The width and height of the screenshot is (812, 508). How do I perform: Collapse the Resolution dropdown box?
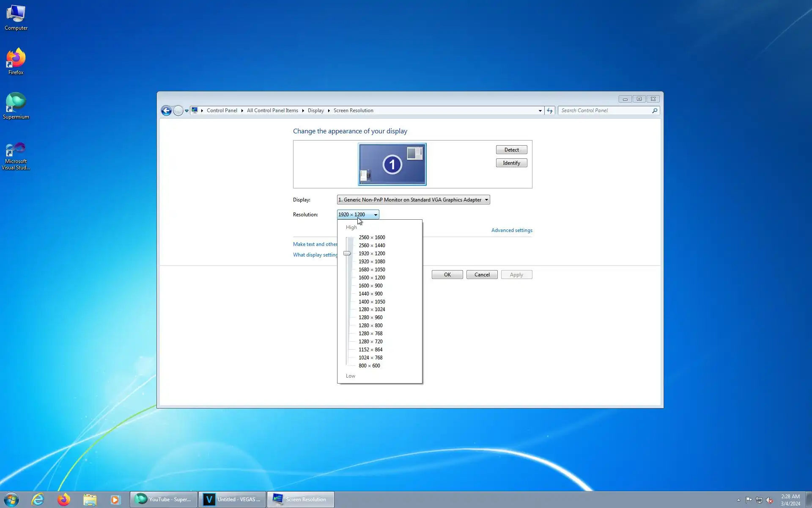coord(358,215)
